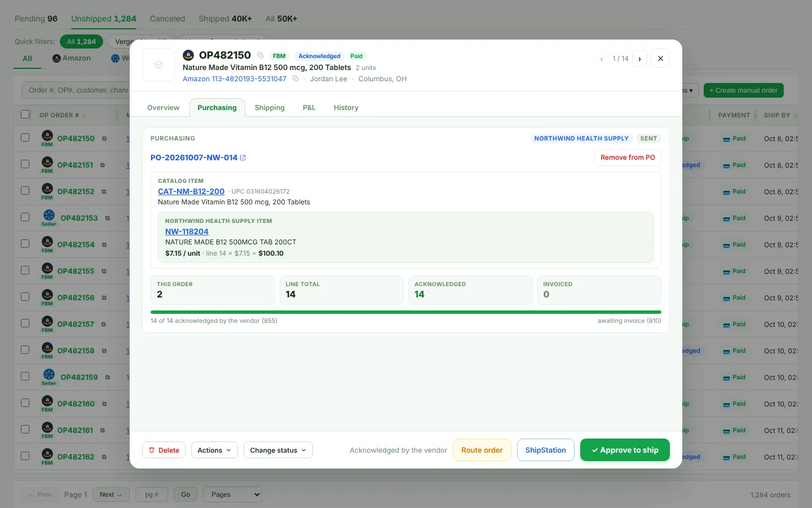
Task: Select all orders header checkbox
Action: (x=25, y=115)
